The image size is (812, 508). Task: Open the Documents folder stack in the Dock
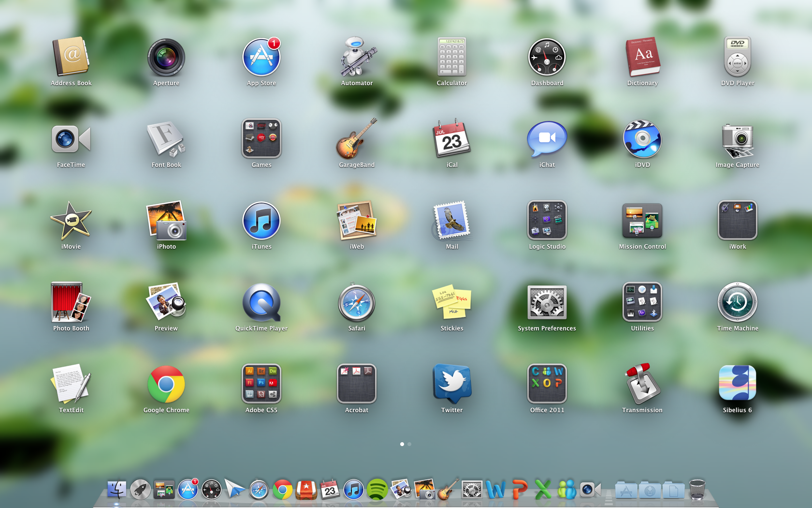pos(674,491)
